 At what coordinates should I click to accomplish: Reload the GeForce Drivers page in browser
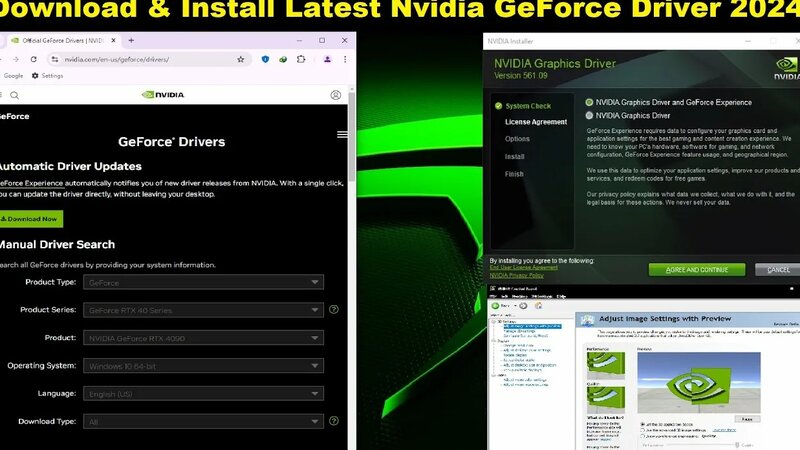pos(34,59)
